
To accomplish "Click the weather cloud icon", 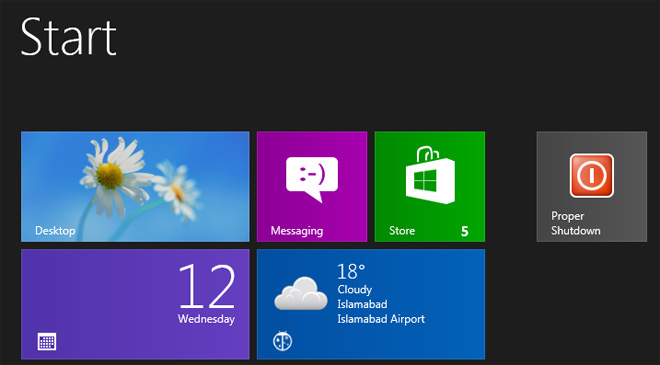I will [x=301, y=293].
